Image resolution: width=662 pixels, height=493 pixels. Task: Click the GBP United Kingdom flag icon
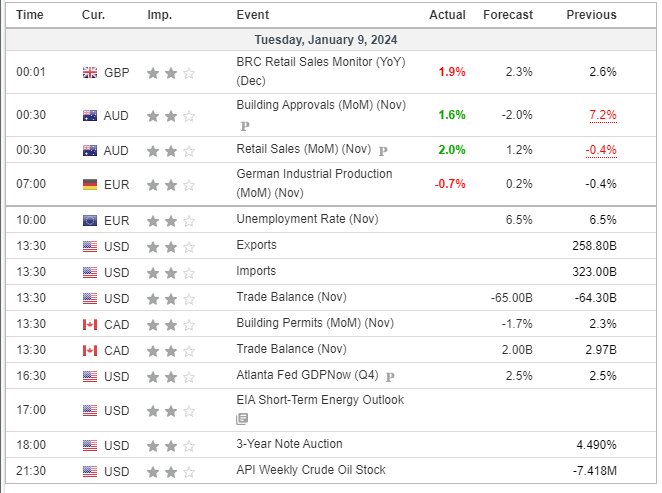pos(90,72)
